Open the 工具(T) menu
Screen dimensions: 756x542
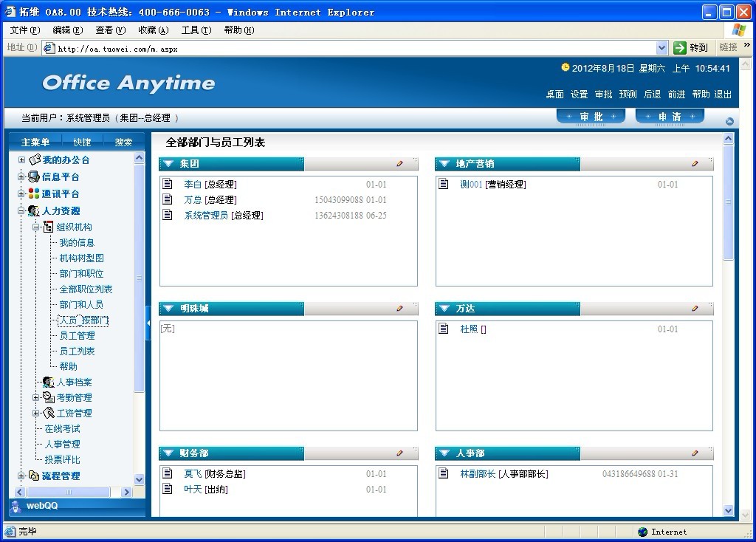[196, 30]
